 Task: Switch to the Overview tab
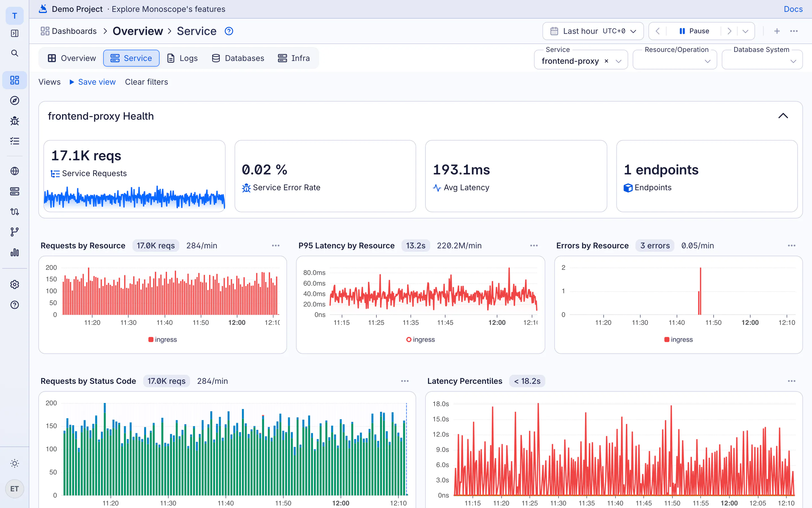point(72,58)
